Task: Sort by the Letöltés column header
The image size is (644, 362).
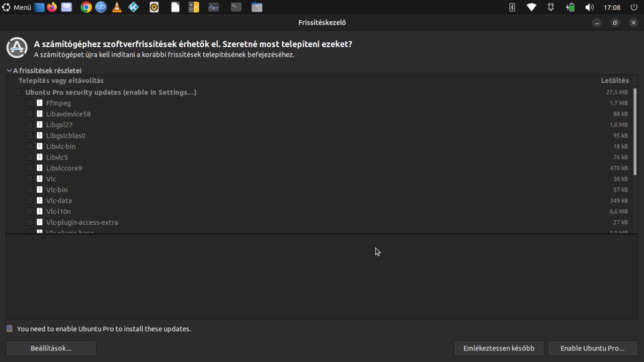Action: click(615, 80)
